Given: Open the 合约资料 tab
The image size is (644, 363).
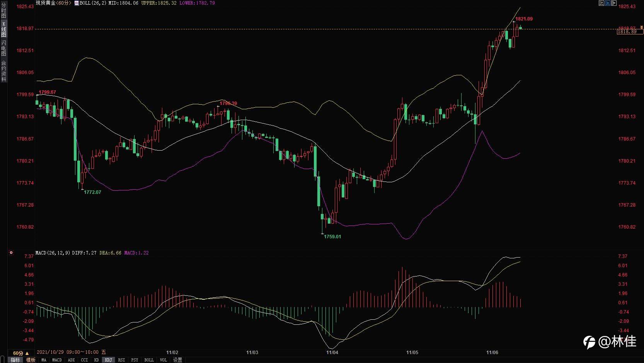Looking at the screenshot, I should pyautogui.click(x=3, y=71).
